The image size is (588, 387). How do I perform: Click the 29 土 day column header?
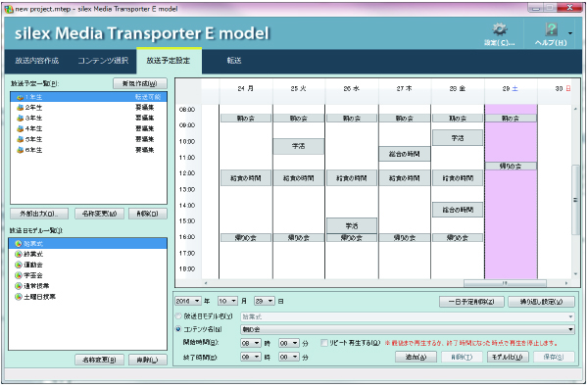[511, 89]
